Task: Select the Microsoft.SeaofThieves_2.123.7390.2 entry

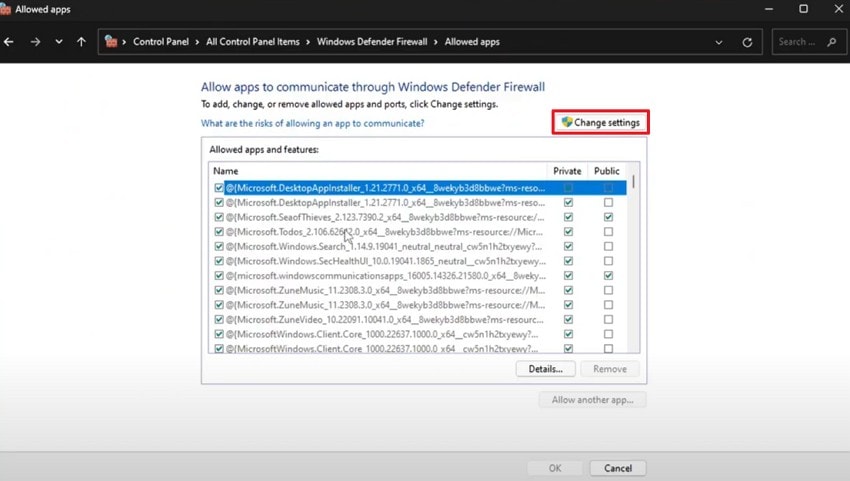Action: point(385,217)
